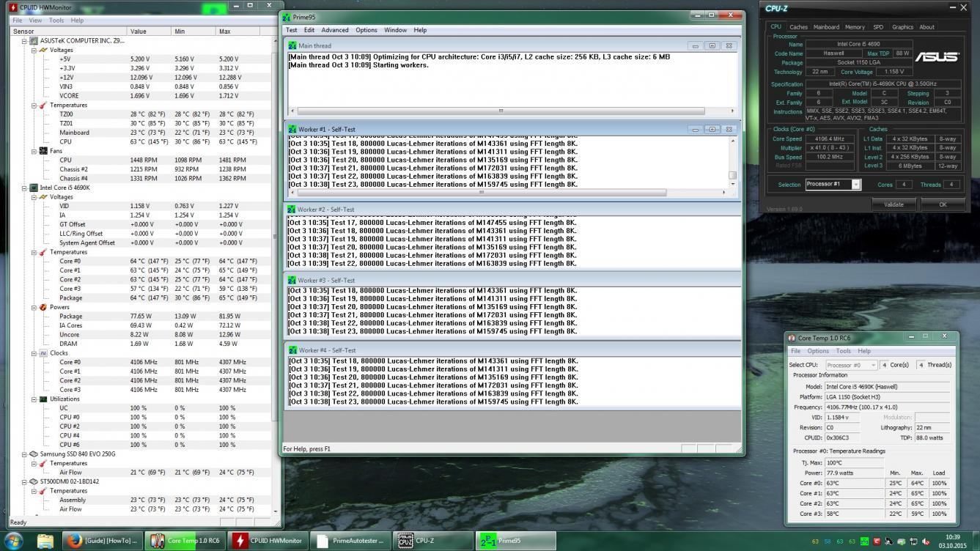Open Prime95 Advanced menu

[335, 30]
